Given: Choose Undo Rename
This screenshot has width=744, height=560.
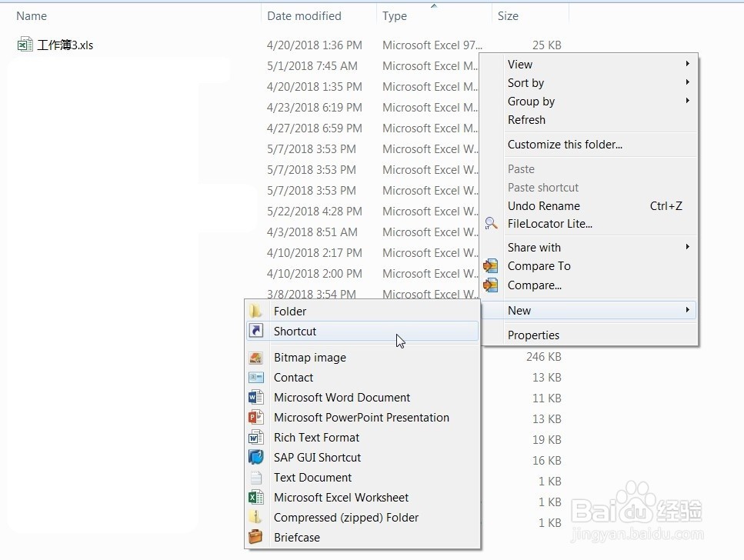Looking at the screenshot, I should pyautogui.click(x=589, y=206).
